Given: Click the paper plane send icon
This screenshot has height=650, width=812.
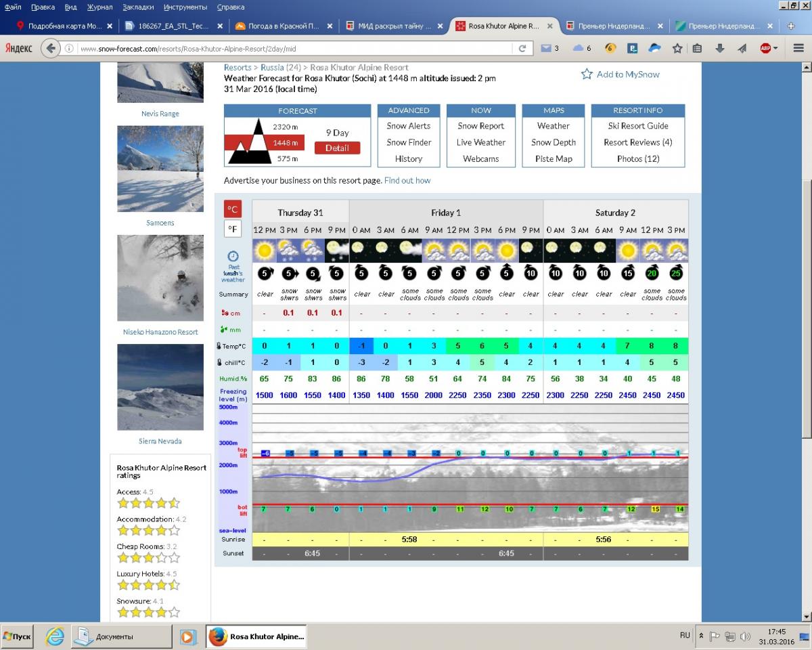Looking at the screenshot, I should coord(742,48).
